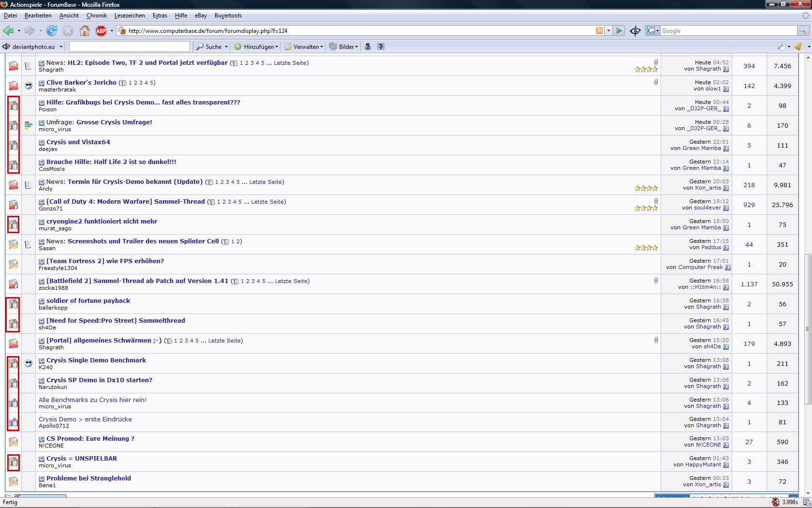Click the poll icon beside Grosse Crysis Umfrage

[29, 125]
